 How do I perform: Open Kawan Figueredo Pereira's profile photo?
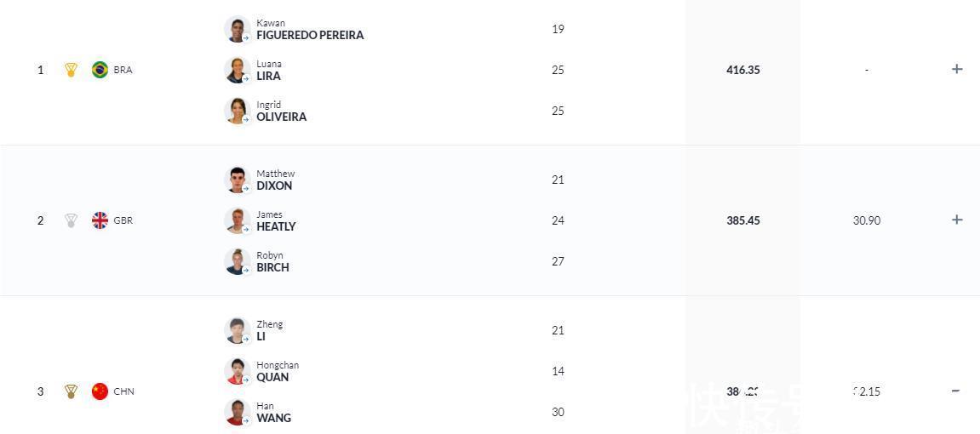point(238,29)
